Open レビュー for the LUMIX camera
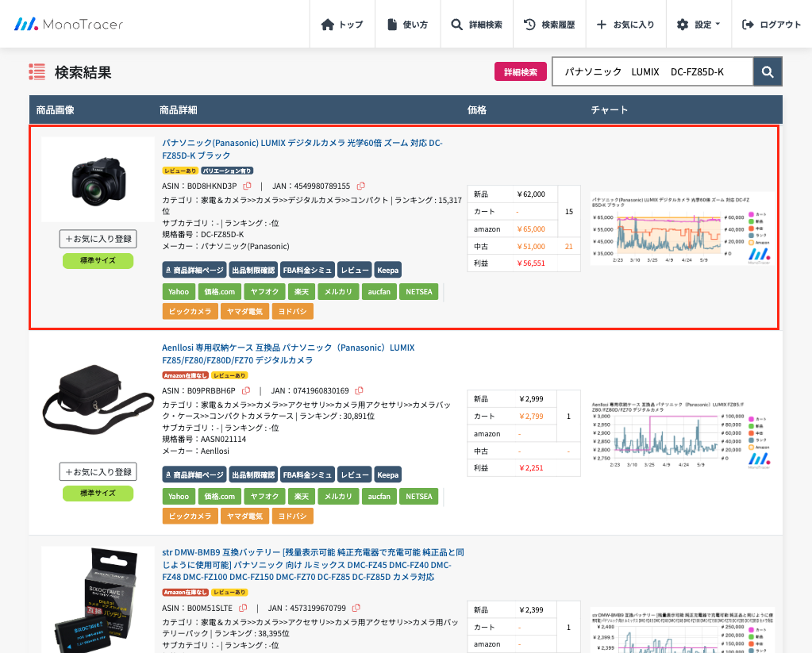Screen dimensions: 812x653 (x=355, y=270)
